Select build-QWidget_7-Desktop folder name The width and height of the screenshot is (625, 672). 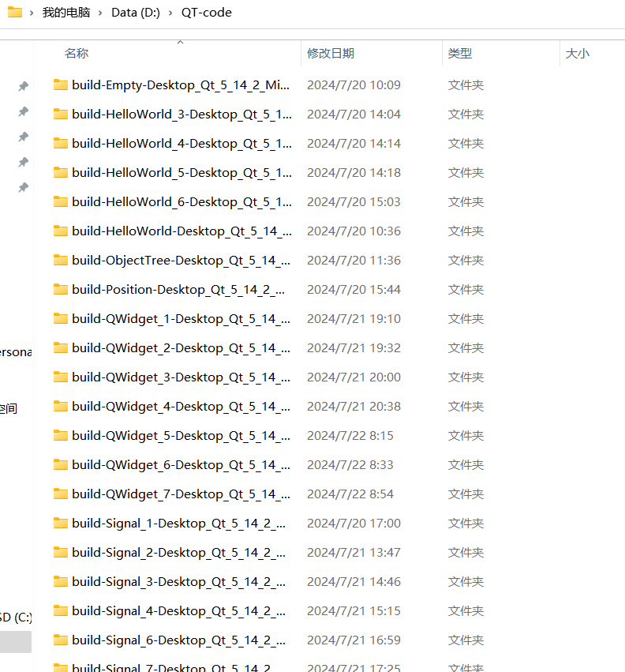point(182,494)
